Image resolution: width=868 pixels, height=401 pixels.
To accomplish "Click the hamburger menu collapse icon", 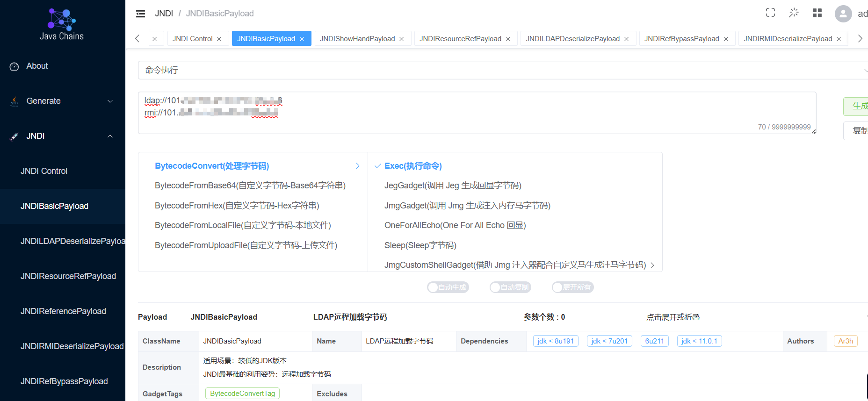I will [x=140, y=14].
